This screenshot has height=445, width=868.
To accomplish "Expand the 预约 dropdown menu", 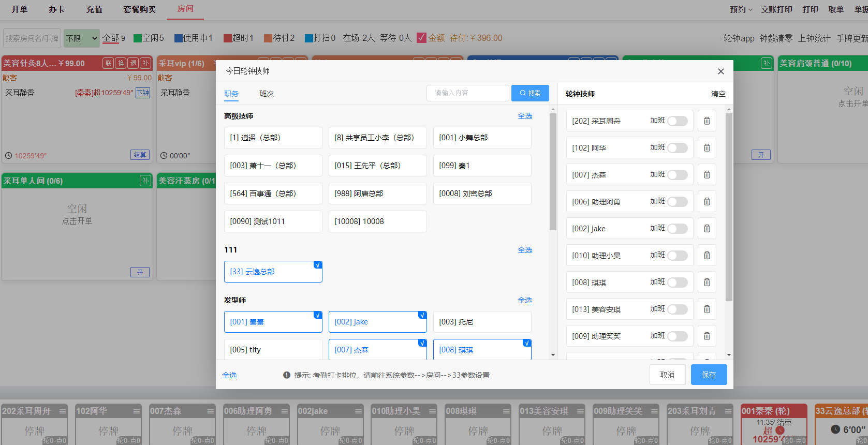I will 741,9.
